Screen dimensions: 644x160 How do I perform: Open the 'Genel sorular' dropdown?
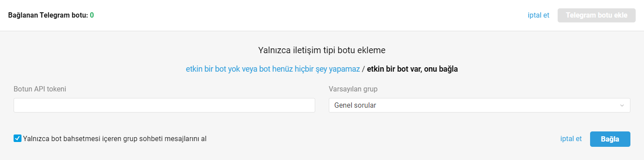(x=480, y=105)
